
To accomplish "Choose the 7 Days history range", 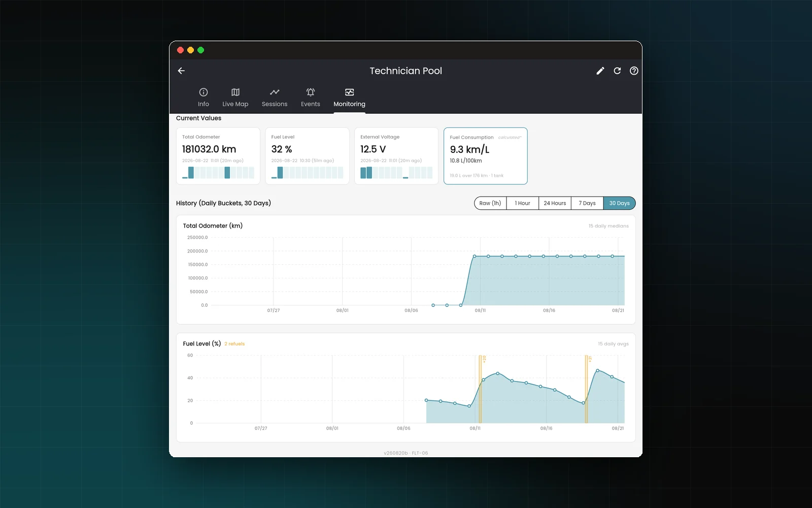I will point(587,203).
